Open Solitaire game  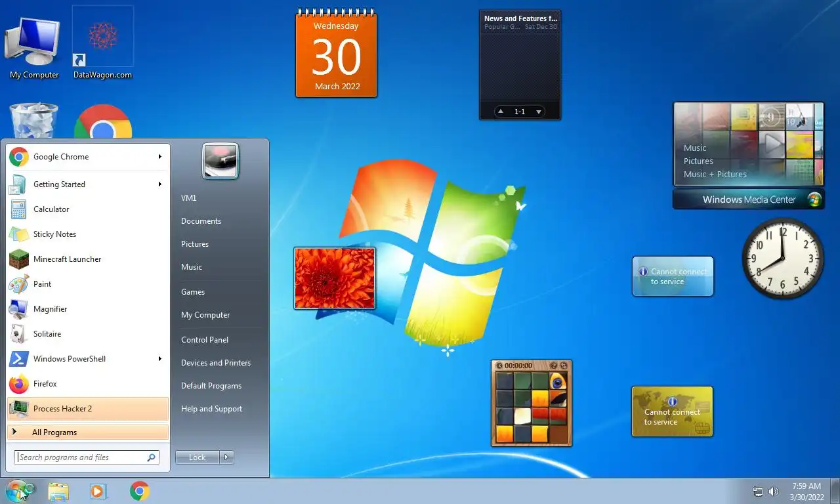click(88, 334)
